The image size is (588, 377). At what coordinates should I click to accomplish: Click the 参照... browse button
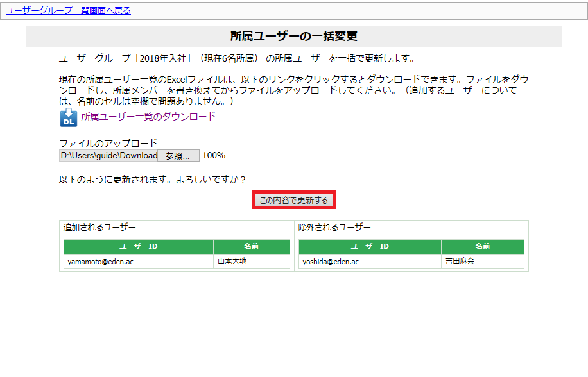coord(178,156)
